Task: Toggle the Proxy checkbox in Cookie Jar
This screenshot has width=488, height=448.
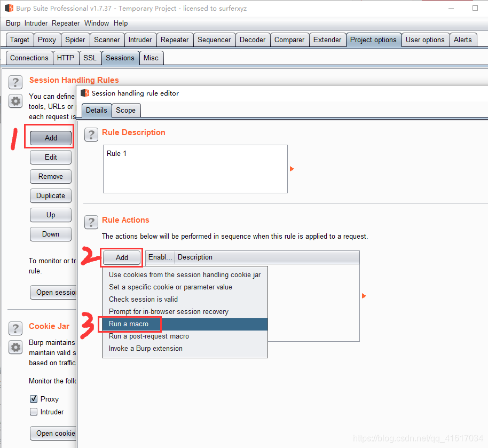Action: (34, 399)
